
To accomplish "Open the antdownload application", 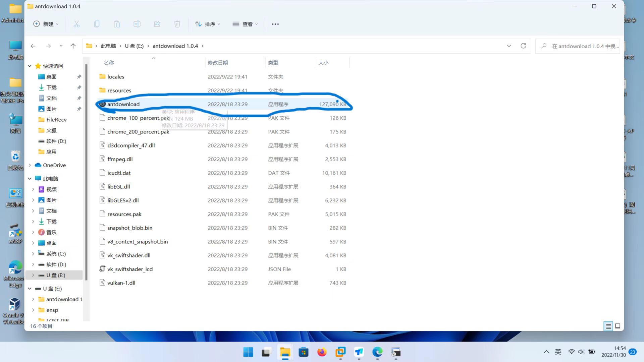I will click(123, 104).
